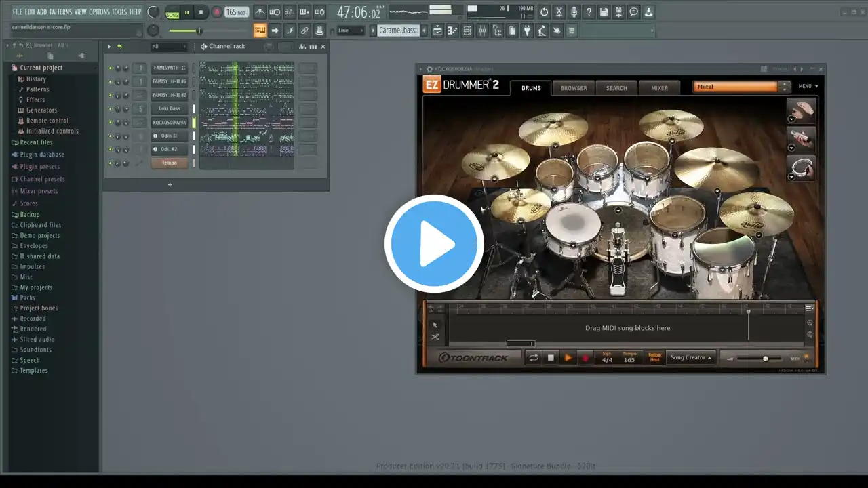
Task: Click the tambourine icon in EZdrummer
Action: (801, 168)
